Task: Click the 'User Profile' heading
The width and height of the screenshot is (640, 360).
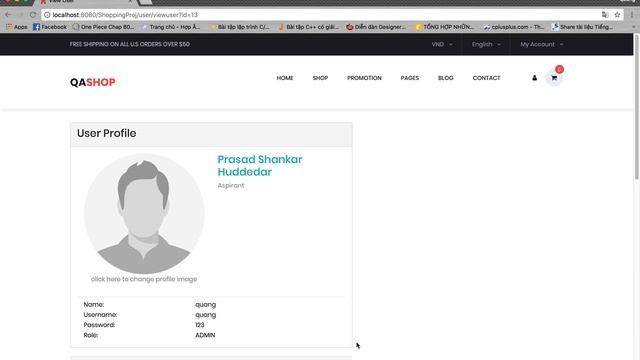Action: pos(107,133)
